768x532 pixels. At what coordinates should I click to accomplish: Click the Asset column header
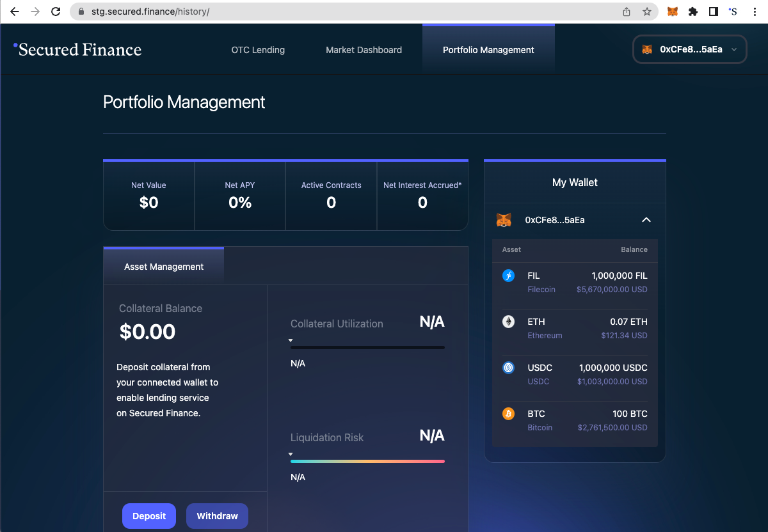[511, 249]
